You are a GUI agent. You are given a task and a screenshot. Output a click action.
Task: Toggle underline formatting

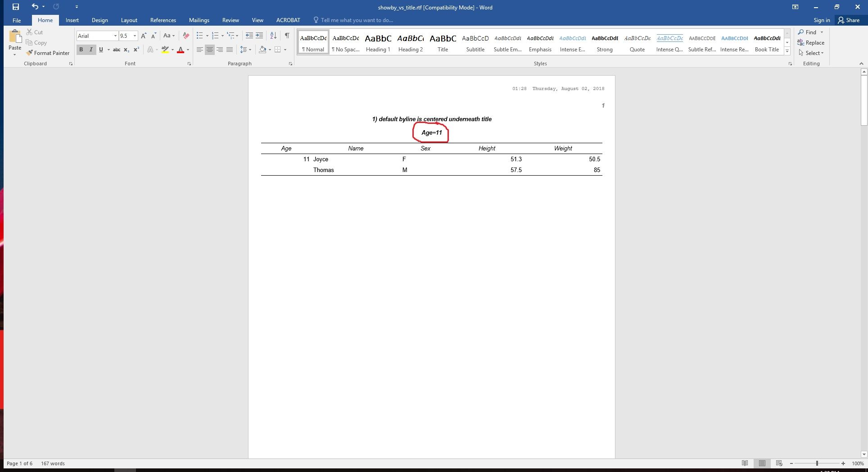(x=100, y=50)
